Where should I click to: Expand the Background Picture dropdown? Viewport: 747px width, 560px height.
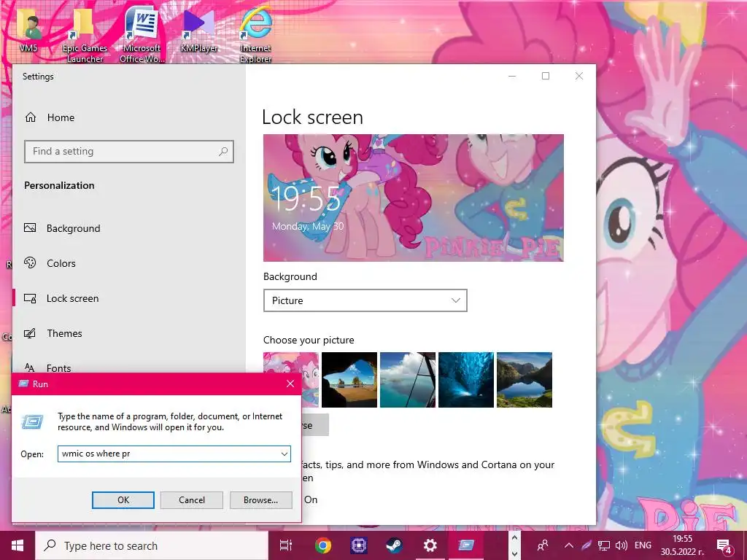point(365,300)
